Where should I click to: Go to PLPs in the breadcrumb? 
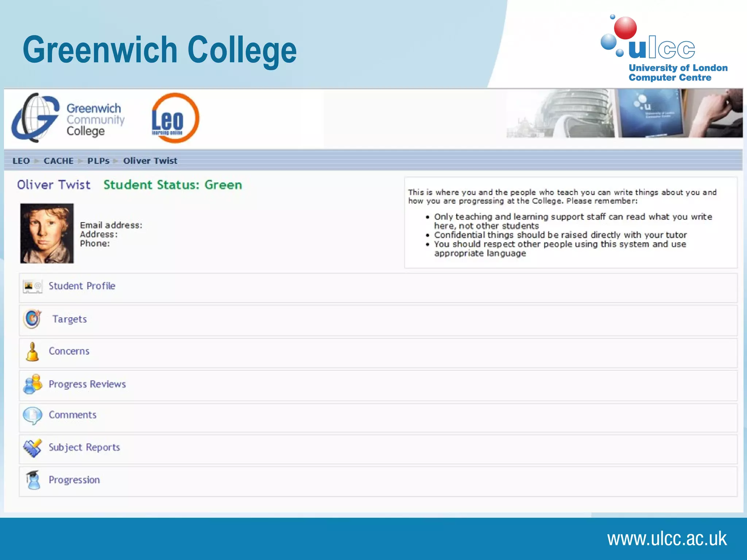click(98, 161)
